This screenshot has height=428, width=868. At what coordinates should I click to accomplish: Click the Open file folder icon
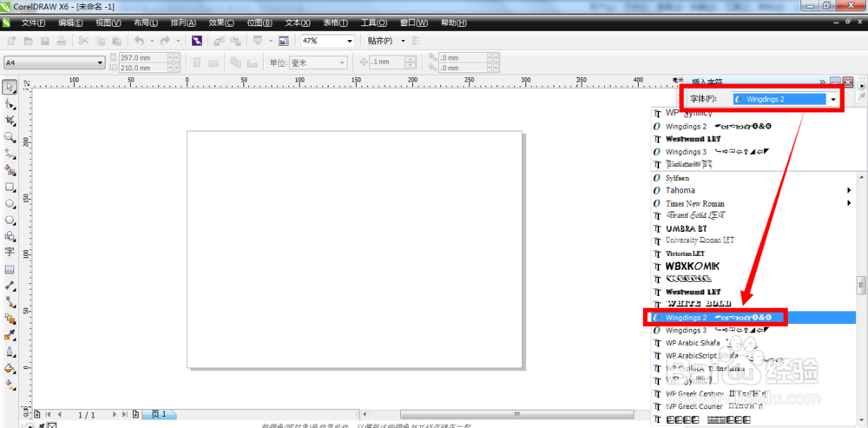28,41
